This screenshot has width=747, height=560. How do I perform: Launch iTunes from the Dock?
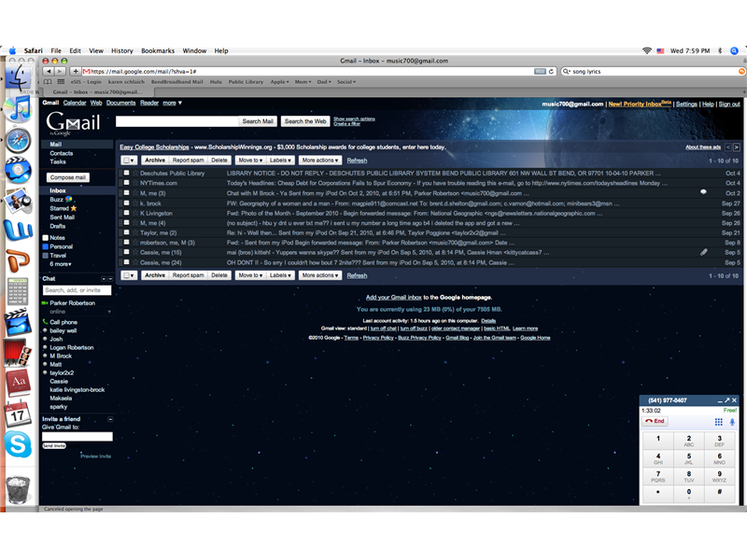pos(19,108)
